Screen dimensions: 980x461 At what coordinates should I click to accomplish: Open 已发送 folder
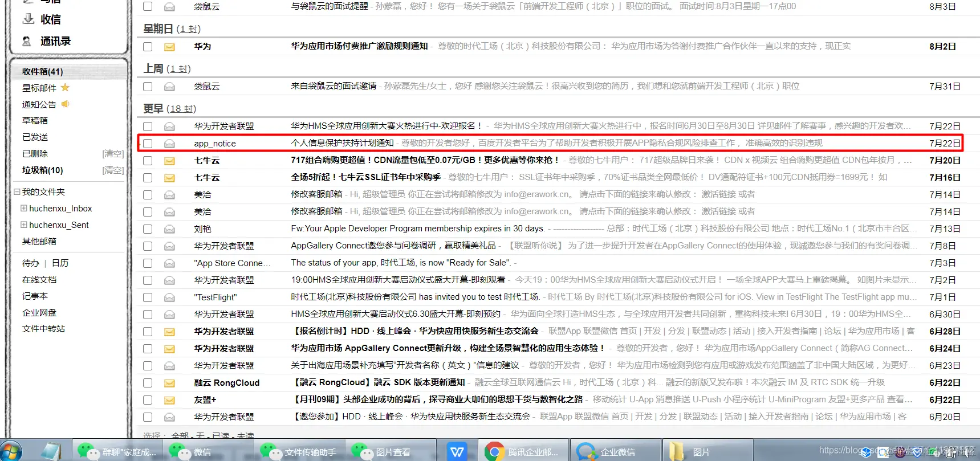[35, 137]
